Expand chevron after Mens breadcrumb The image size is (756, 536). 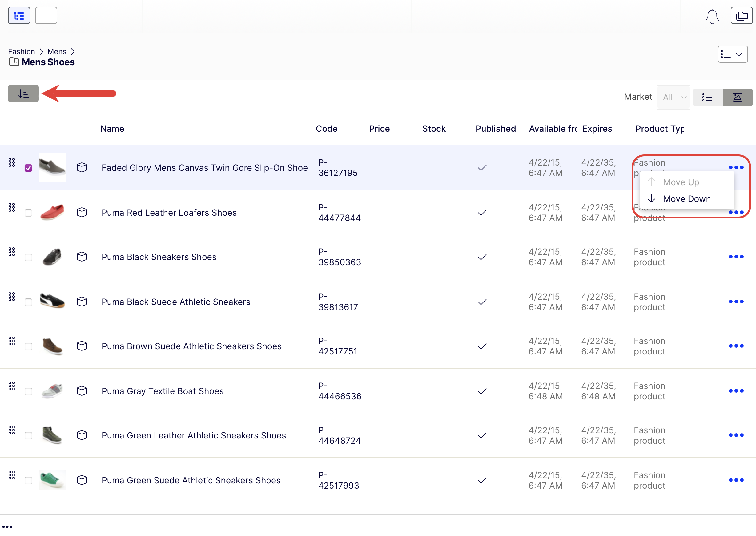[x=73, y=51]
